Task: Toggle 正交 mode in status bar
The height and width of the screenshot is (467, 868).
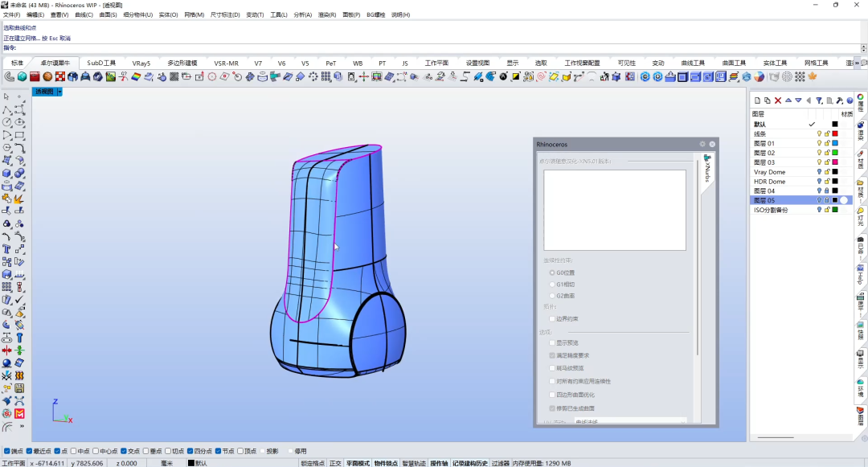Action: point(335,463)
